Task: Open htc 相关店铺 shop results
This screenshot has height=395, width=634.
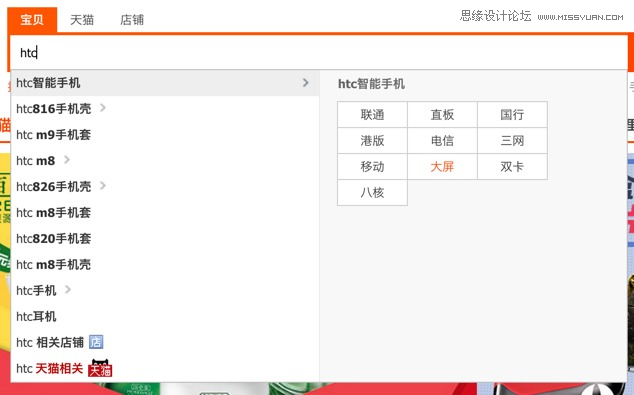Action: point(50,342)
